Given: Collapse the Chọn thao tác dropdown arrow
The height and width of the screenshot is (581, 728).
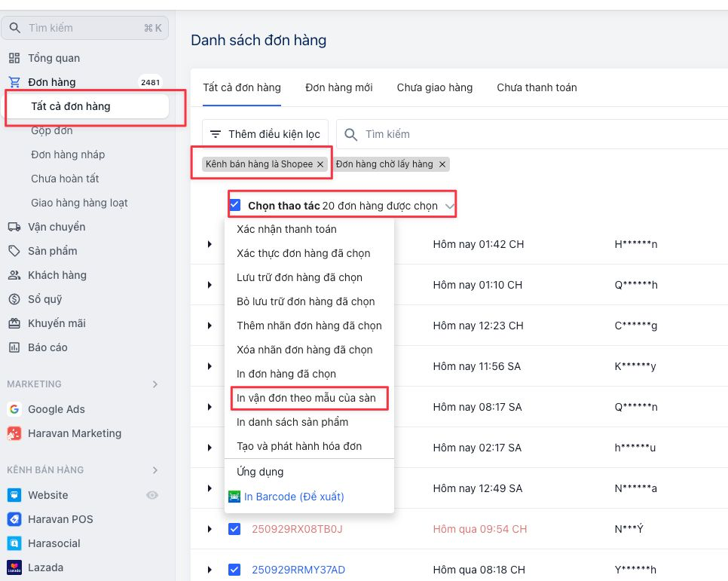Looking at the screenshot, I should (x=450, y=206).
